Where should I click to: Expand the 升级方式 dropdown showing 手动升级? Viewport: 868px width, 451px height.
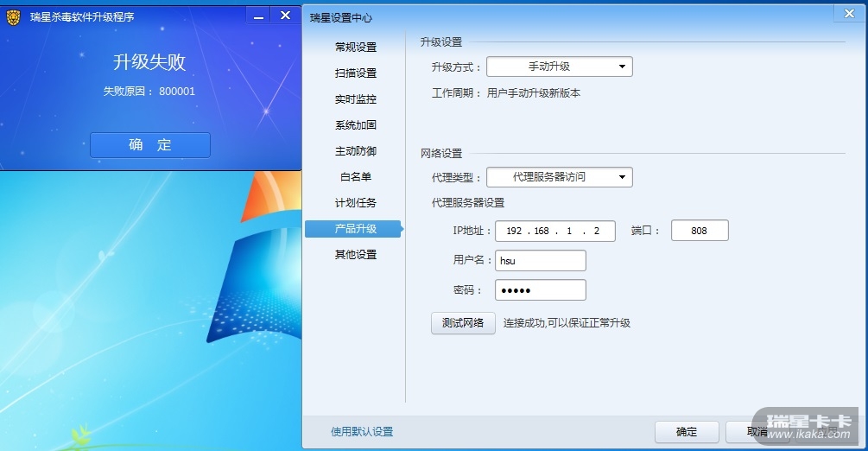pyautogui.click(x=559, y=67)
